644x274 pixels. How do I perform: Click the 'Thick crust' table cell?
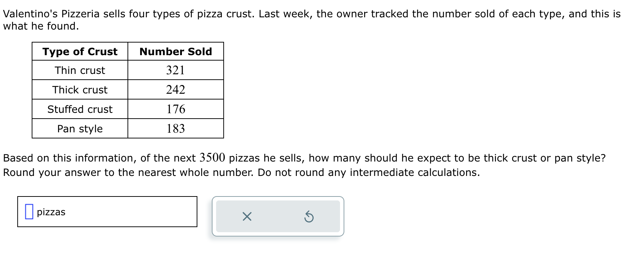point(80,90)
